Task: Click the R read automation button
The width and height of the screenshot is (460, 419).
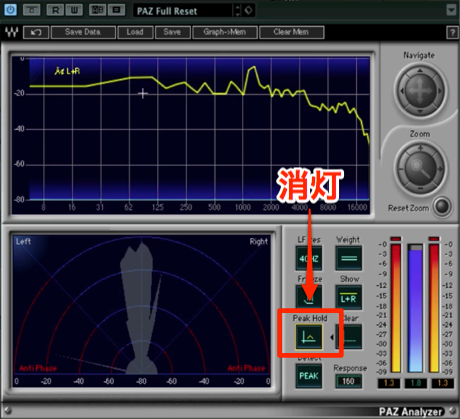Action: (x=55, y=10)
